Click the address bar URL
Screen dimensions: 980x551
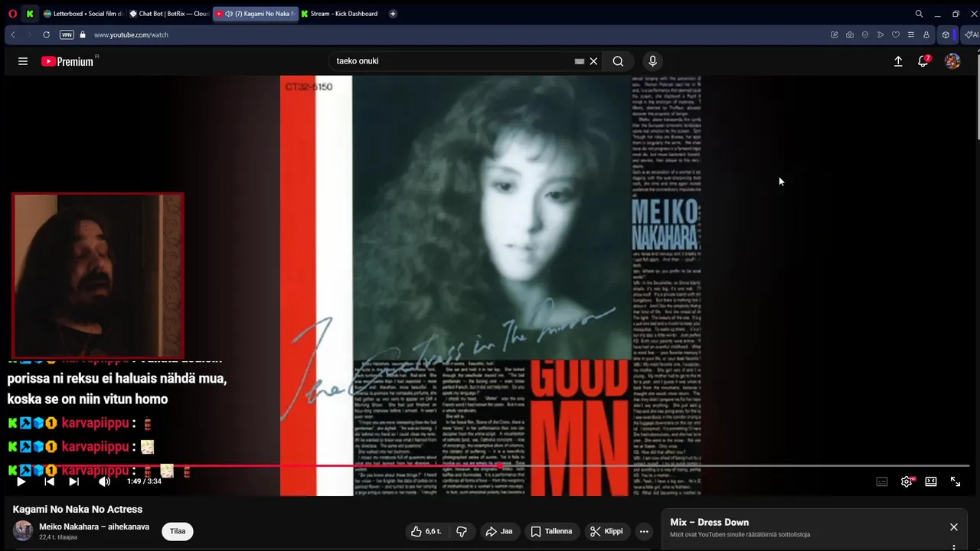coord(131,34)
